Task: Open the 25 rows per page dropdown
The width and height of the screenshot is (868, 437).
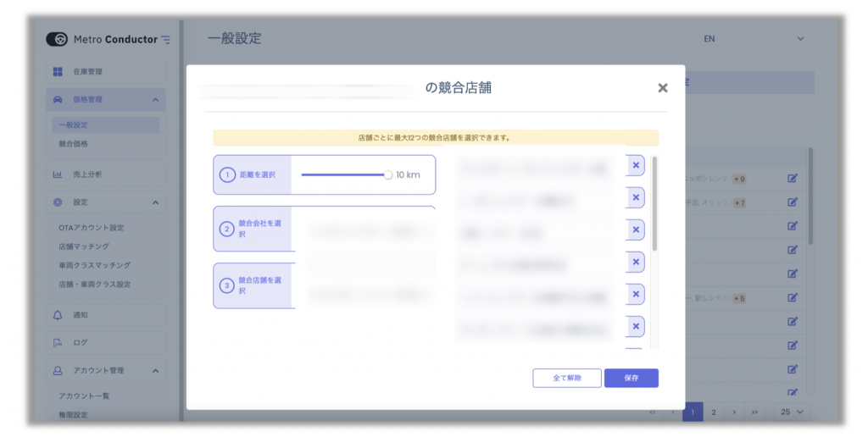Action: [x=792, y=412]
